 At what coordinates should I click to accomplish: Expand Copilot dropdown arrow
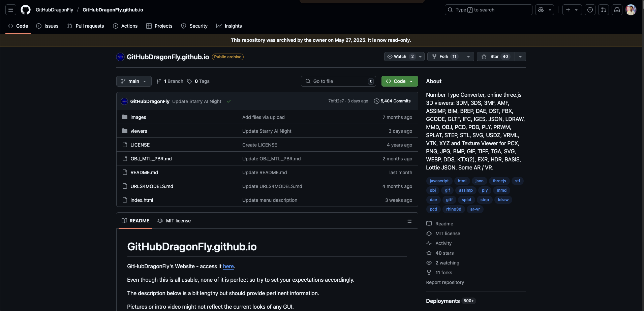click(x=550, y=10)
